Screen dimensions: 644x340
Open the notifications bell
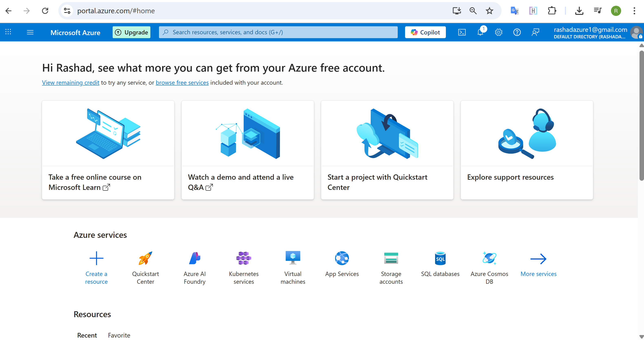click(480, 32)
